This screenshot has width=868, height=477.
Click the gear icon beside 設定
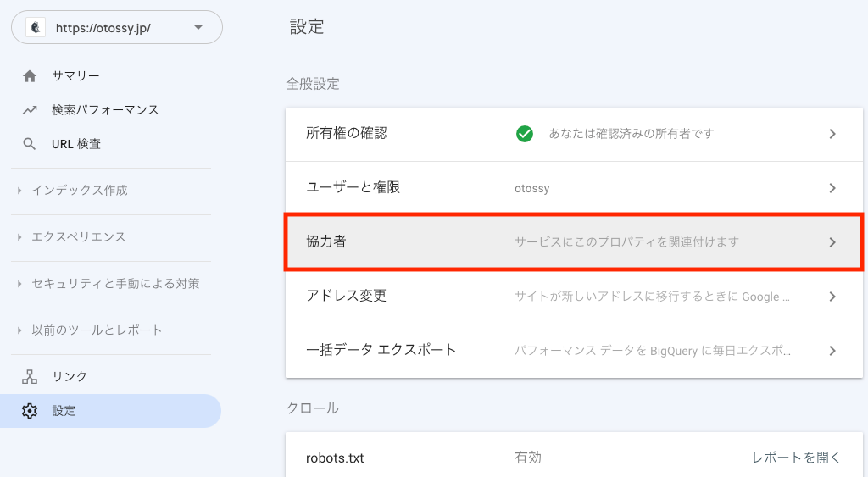tap(30, 411)
